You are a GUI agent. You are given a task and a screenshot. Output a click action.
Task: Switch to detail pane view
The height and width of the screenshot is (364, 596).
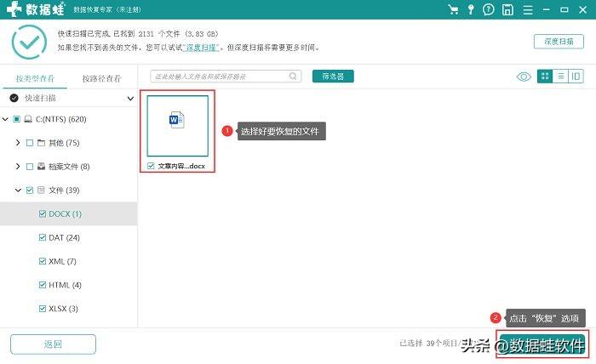pyautogui.click(x=576, y=77)
